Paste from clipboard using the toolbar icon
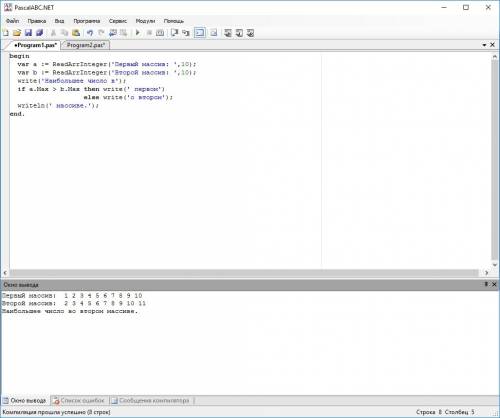Image resolution: width=500 pixels, height=418 pixels. (76, 33)
